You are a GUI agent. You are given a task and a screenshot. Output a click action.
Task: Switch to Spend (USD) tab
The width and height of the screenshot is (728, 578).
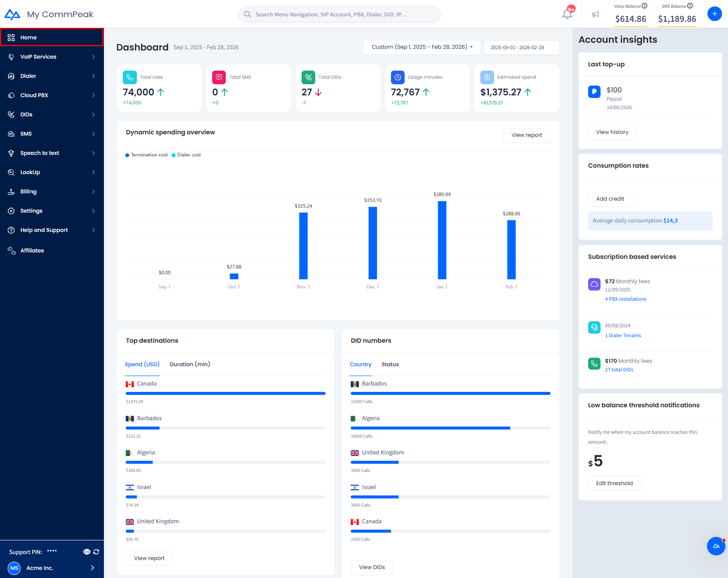click(x=142, y=364)
